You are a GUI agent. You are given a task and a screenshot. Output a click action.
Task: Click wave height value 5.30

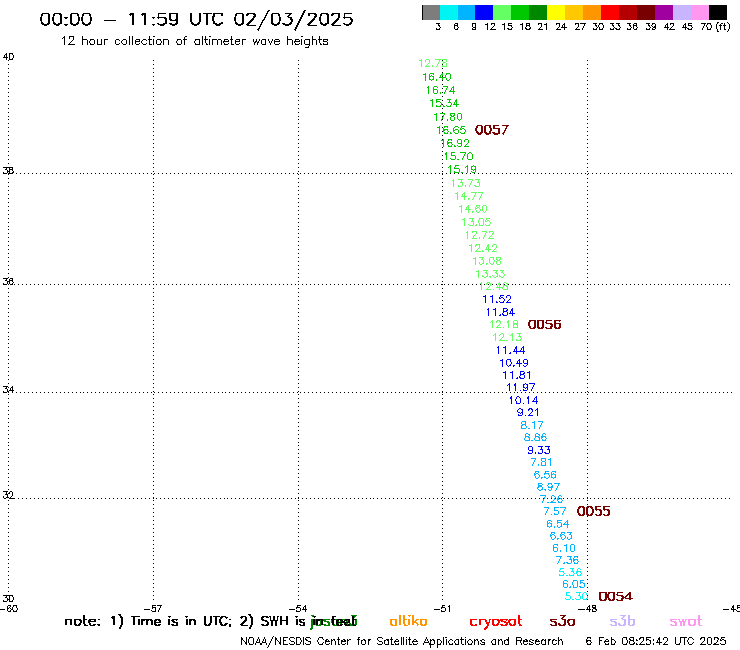pyautogui.click(x=576, y=596)
